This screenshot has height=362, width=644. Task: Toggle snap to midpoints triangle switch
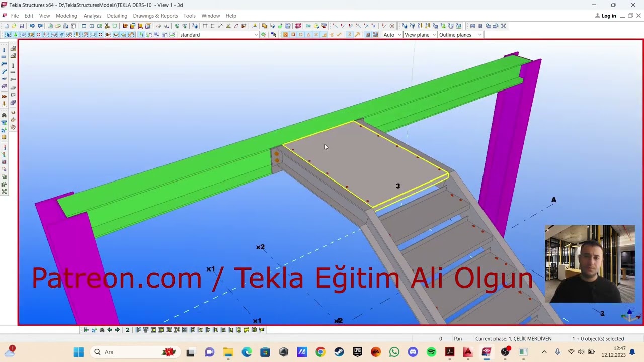coord(308,35)
